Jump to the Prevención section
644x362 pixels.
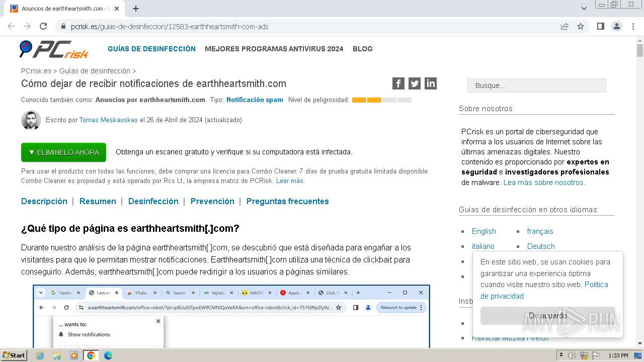point(212,201)
